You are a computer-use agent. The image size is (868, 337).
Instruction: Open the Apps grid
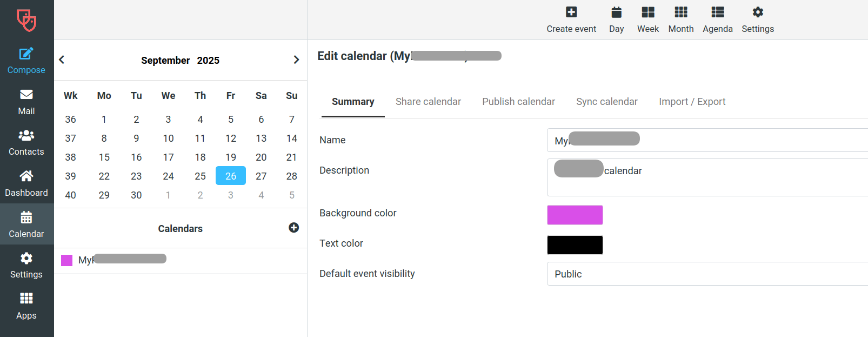point(26,306)
